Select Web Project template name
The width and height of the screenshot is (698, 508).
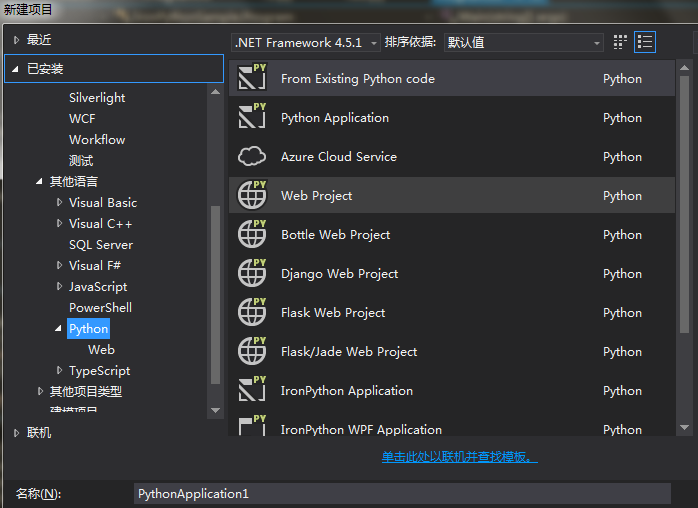[317, 196]
